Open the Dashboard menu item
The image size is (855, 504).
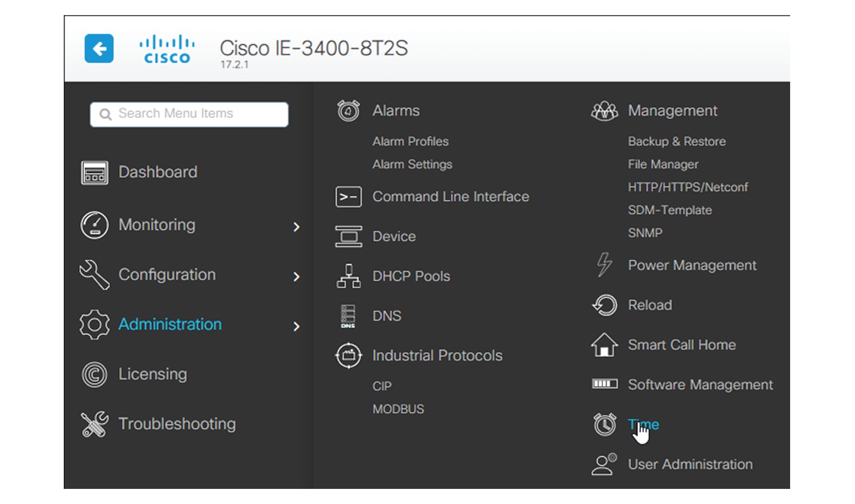point(158,172)
